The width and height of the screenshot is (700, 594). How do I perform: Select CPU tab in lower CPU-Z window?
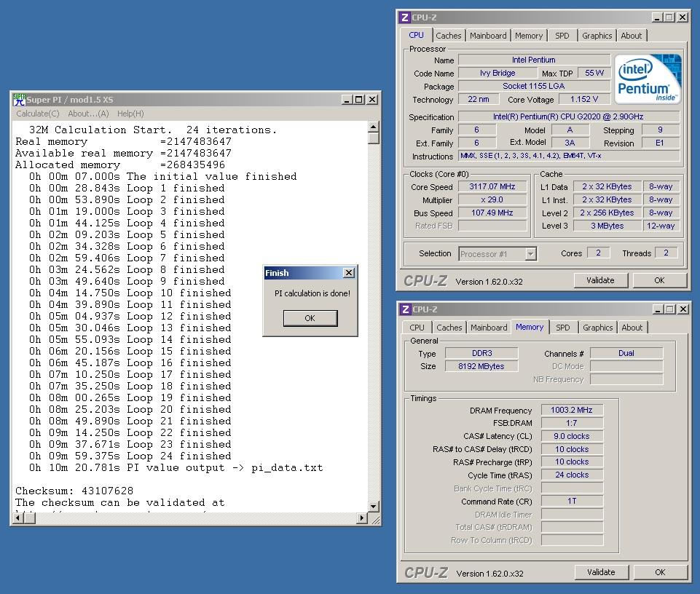point(417,328)
